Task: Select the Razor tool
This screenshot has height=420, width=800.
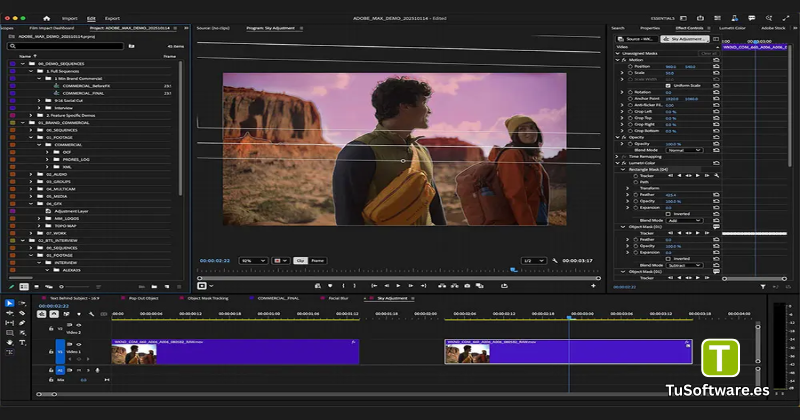Action: click(22, 313)
